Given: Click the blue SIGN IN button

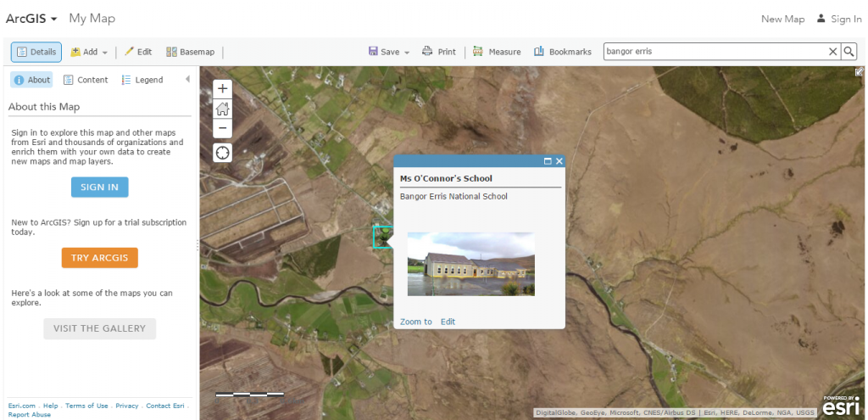Looking at the screenshot, I should click(100, 188).
